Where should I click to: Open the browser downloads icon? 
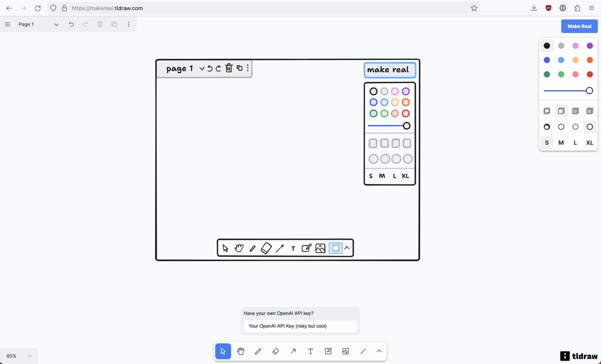point(534,8)
